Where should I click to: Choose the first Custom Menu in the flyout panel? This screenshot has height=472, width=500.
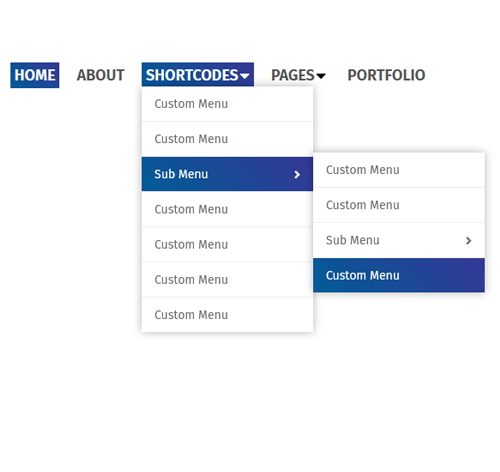click(399, 170)
